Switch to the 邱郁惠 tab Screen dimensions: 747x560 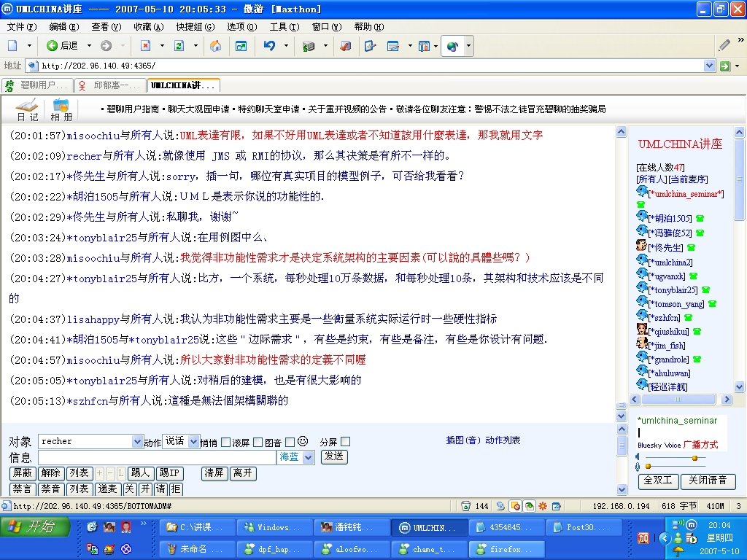click(111, 85)
